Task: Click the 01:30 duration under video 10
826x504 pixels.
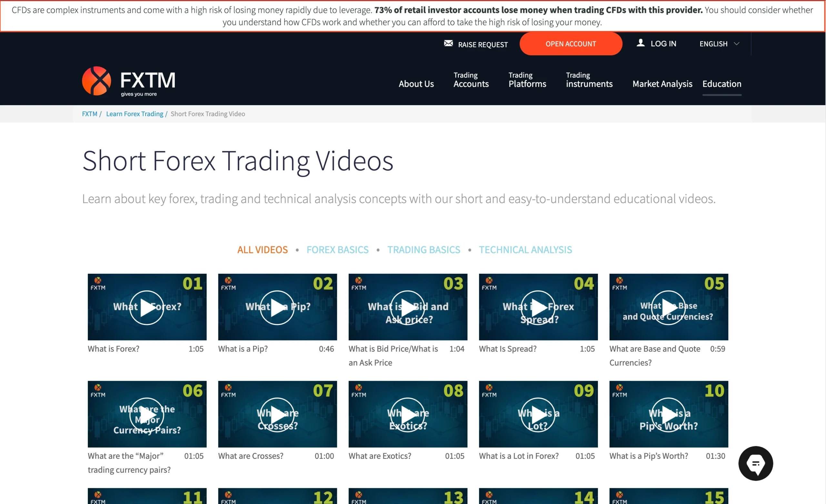Action: pos(715,456)
